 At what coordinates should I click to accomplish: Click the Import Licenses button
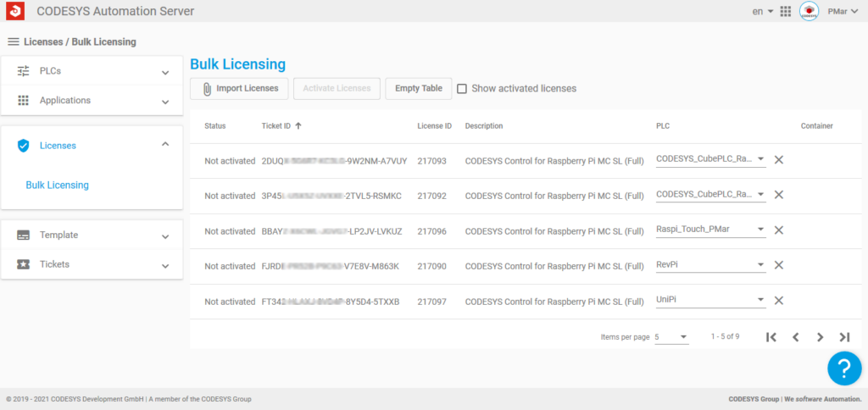coord(240,88)
